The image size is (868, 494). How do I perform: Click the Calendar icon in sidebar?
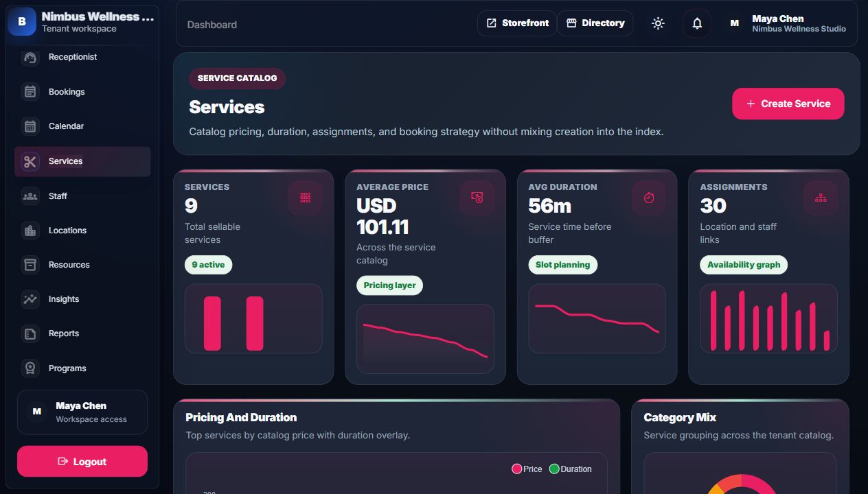point(30,126)
